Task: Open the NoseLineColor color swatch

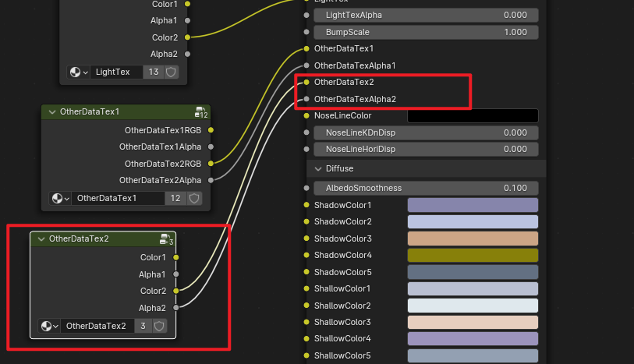Action: click(x=473, y=115)
